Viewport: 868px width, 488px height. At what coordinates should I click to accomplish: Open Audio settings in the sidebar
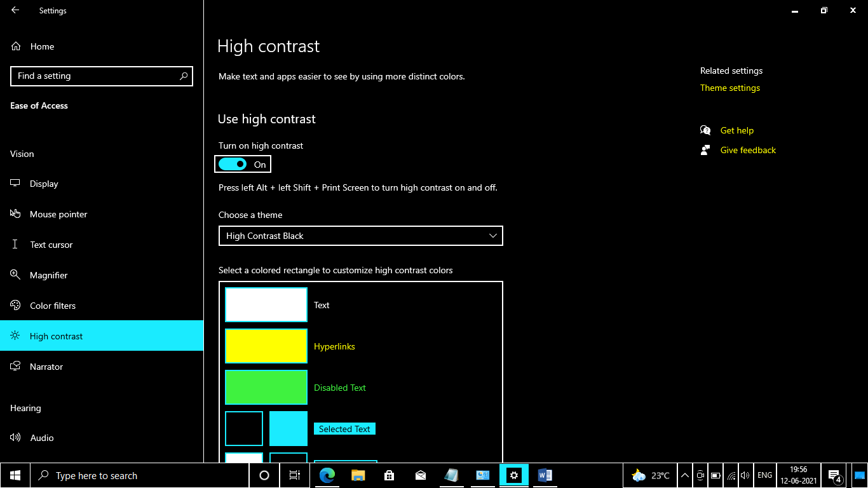click(102, 438)
